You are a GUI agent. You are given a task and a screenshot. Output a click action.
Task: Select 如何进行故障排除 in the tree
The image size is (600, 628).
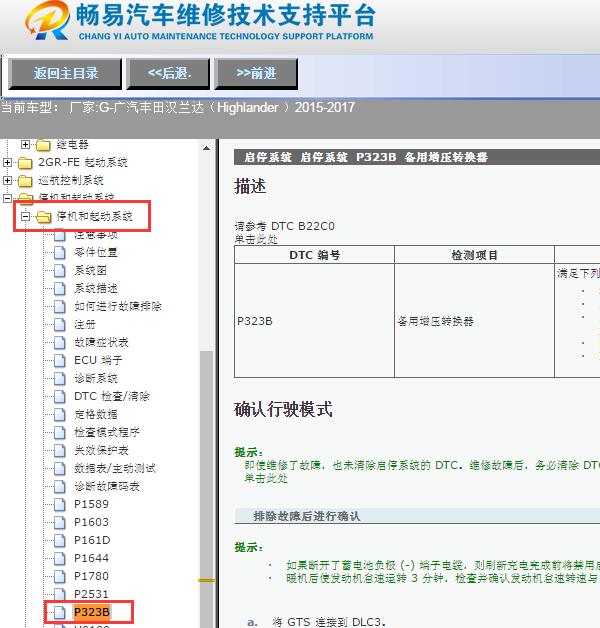pos(118,306)
